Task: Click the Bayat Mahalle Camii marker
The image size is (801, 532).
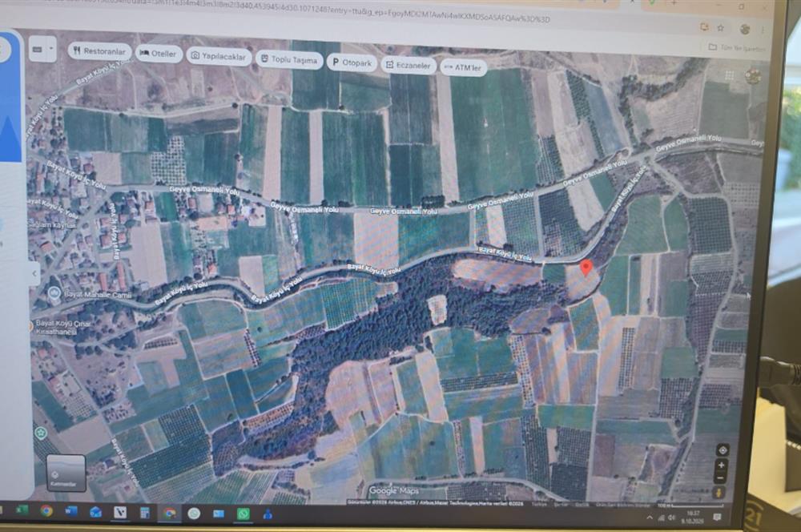Action: click(54, 293)
